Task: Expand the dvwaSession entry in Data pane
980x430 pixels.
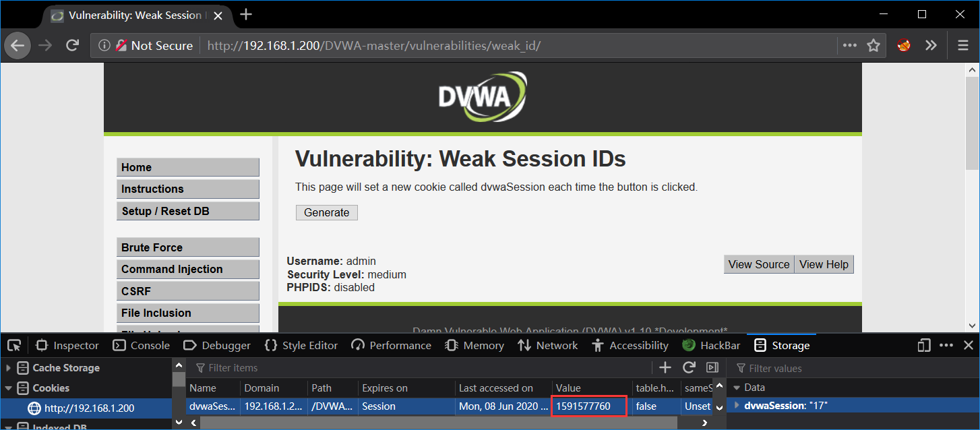Action: click(735, 406)
